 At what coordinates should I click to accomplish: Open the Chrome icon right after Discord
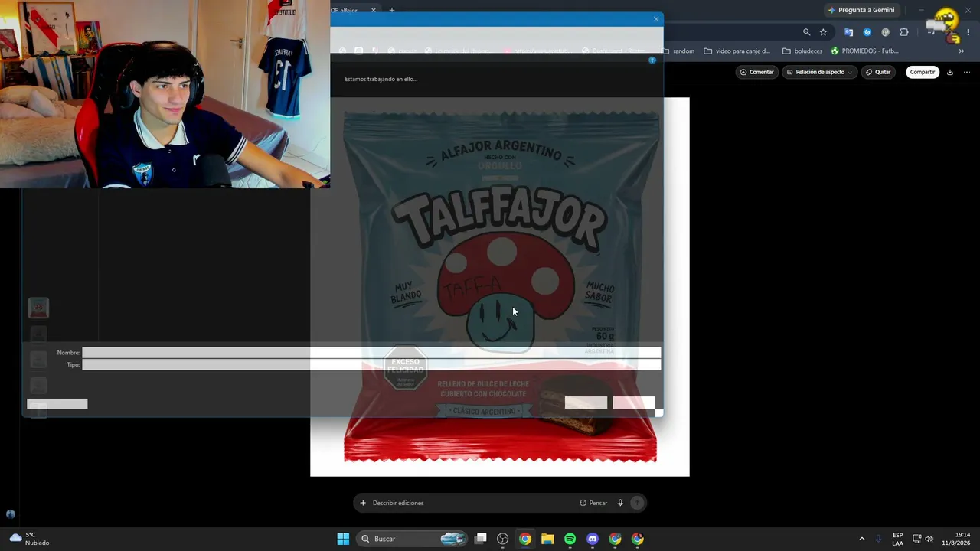coord(615,539)
